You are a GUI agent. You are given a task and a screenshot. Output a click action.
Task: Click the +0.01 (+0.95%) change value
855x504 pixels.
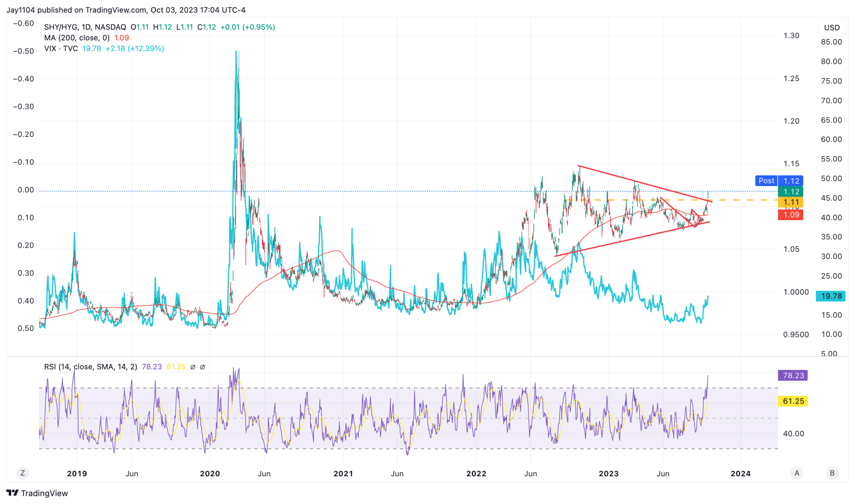click(247, 27)
